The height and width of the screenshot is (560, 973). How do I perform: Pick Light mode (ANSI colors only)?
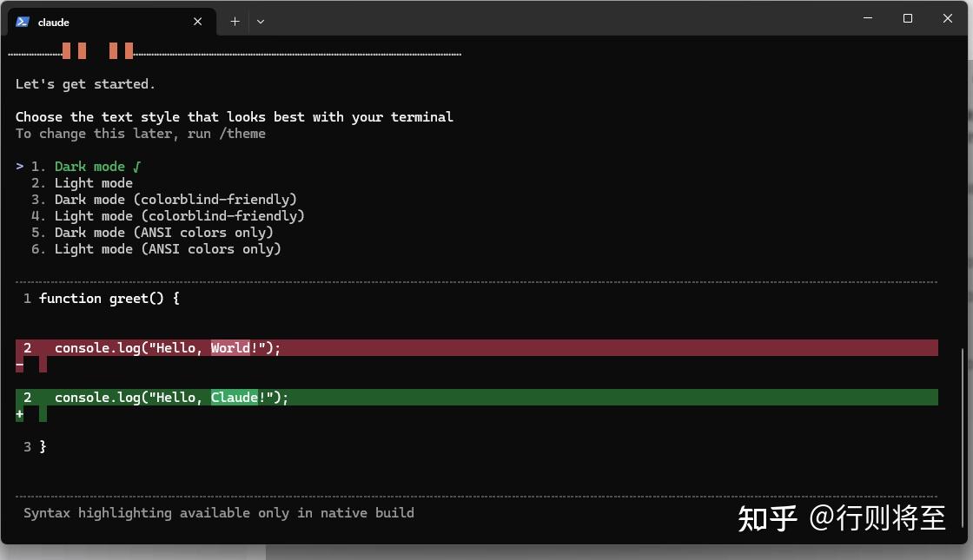coord(168,249)
